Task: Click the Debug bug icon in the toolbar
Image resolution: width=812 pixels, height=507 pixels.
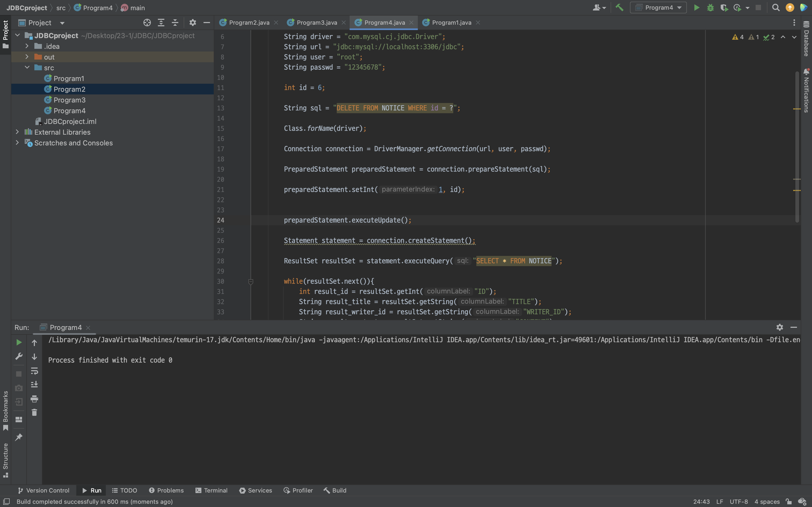Action: [x=710, y=8]
